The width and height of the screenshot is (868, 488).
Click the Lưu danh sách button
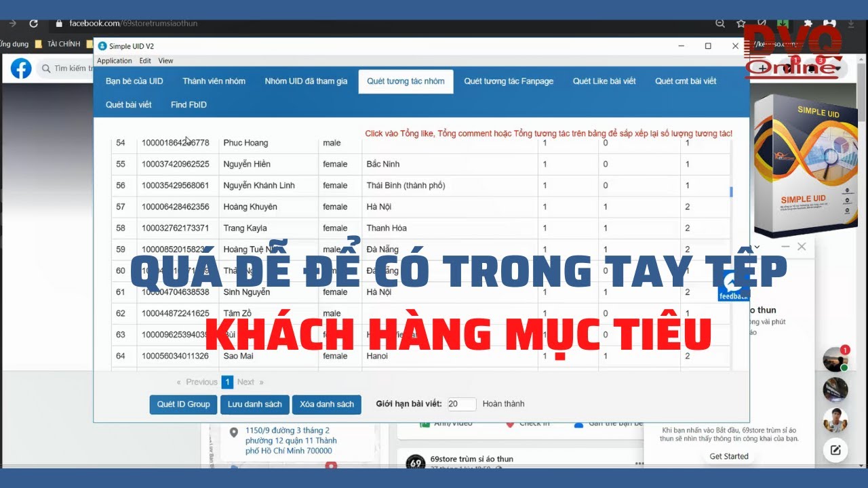(x=255, y=405)
